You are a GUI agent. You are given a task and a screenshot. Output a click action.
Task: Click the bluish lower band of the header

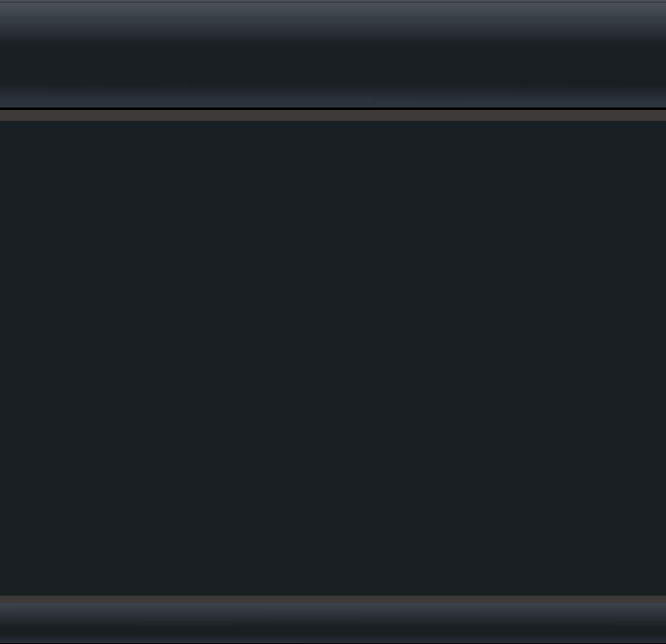point(333,97)
